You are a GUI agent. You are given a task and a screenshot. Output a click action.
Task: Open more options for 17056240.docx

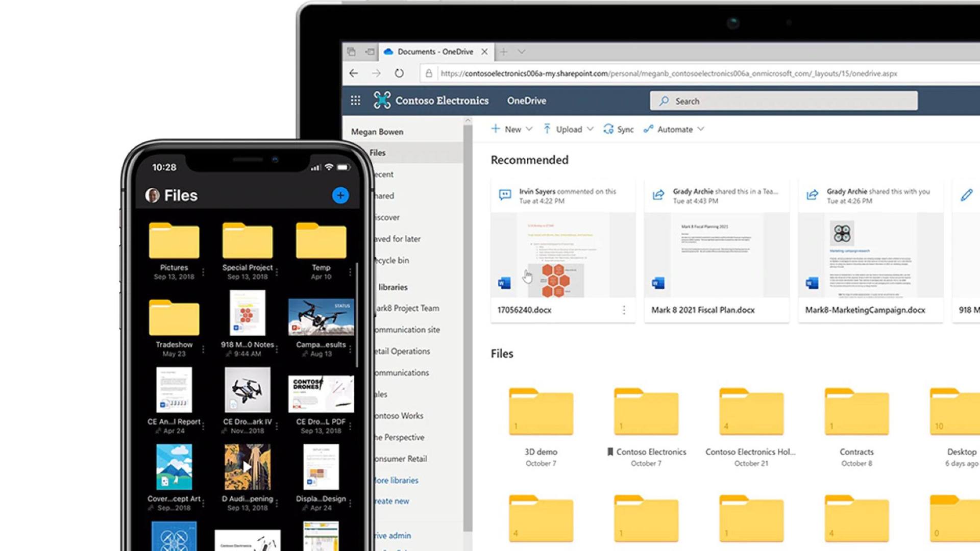click(x=624, y=310)
